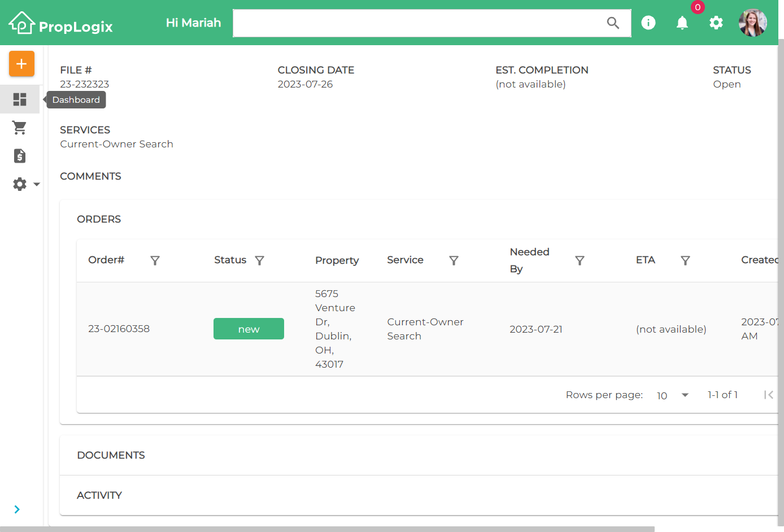The width and height of the screenshot is (784, 532).
Task: Click the orange plus new order button
Action: pyautogui.click(x=21, y=64)
